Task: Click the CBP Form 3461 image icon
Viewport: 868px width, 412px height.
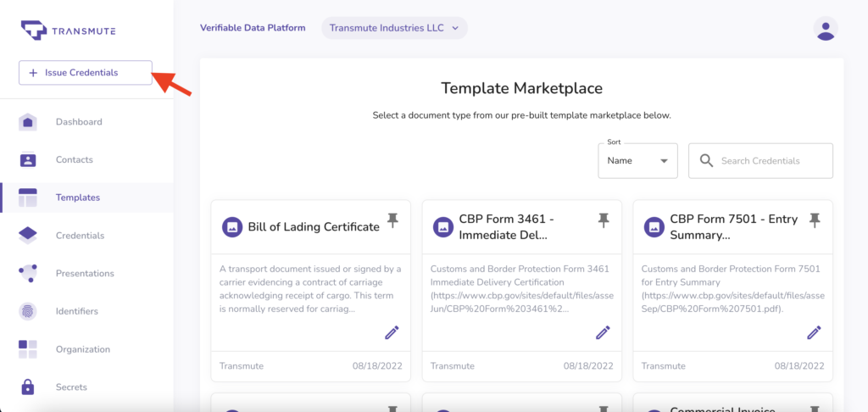Action: pyautogui.click(x=443, y=227)
